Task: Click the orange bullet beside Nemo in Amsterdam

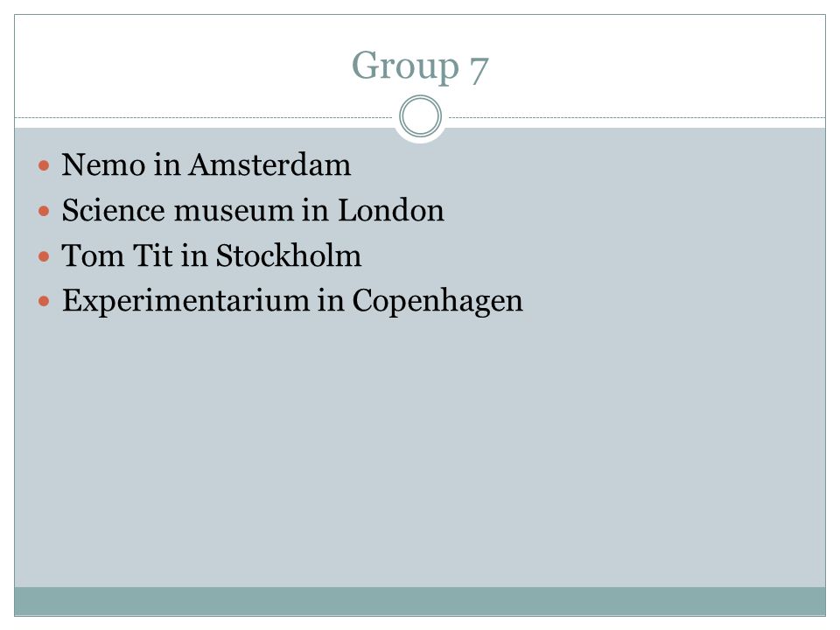Action: [x=44, y=165]
